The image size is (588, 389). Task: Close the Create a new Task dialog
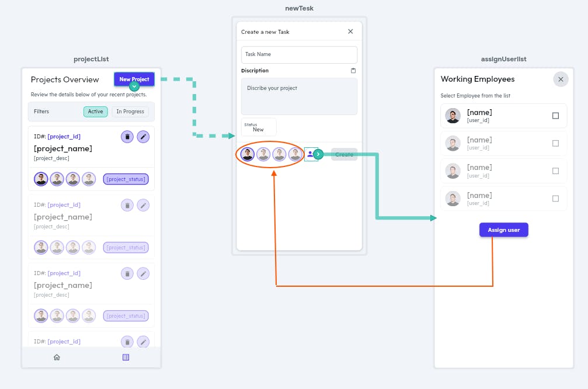coord(350,32)
